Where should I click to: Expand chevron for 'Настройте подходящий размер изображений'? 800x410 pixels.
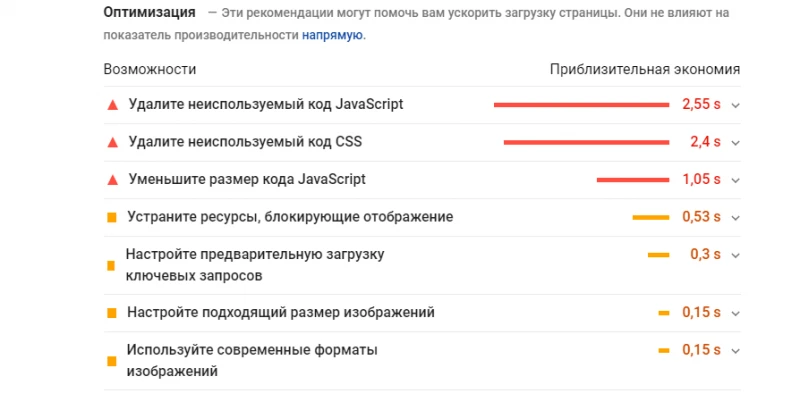click(735, 313)
